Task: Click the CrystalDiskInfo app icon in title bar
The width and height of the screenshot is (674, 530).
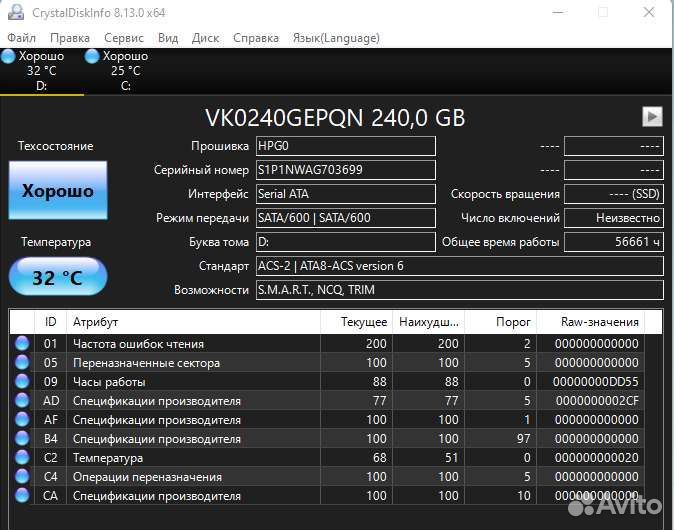Action: pyautogui.click(x=16, y=12)
